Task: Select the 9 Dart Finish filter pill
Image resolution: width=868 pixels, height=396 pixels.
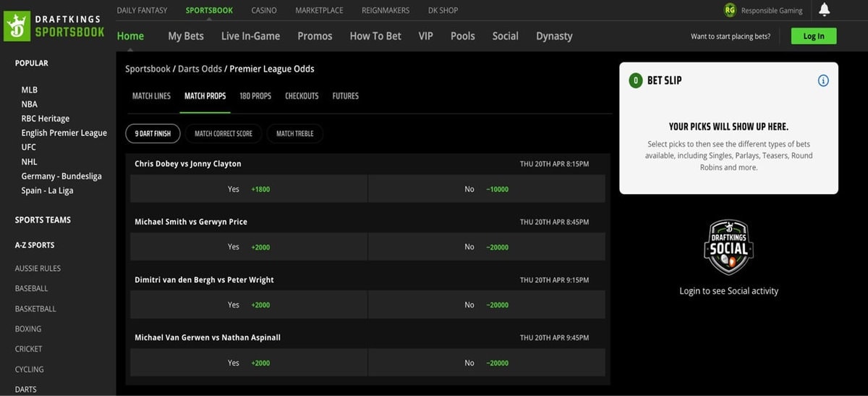Action: [x=153, y=133]
